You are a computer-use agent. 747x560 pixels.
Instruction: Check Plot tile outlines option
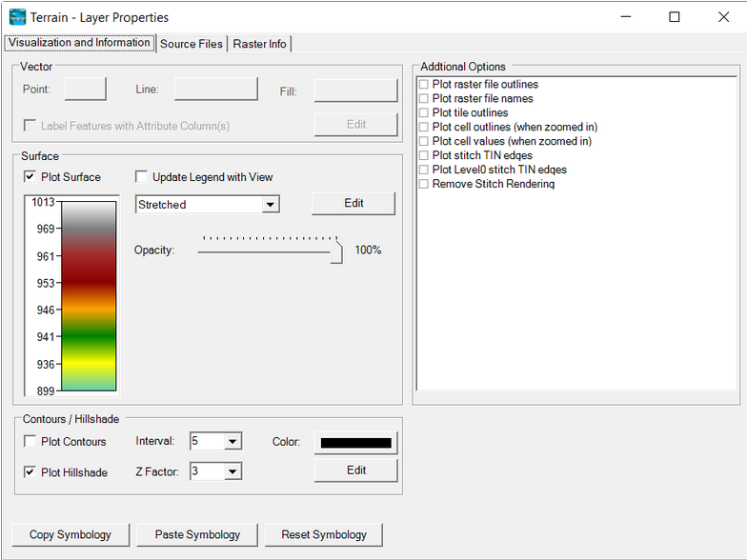point(424,112)
